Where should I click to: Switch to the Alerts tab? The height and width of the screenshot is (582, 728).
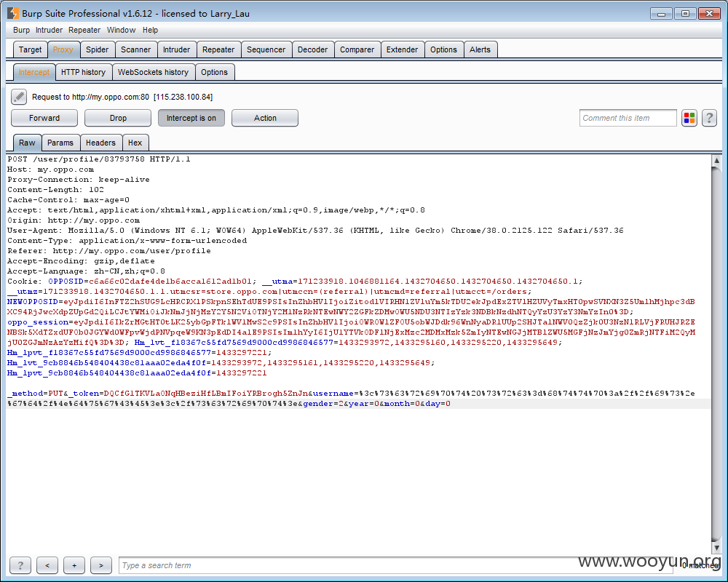480,49
